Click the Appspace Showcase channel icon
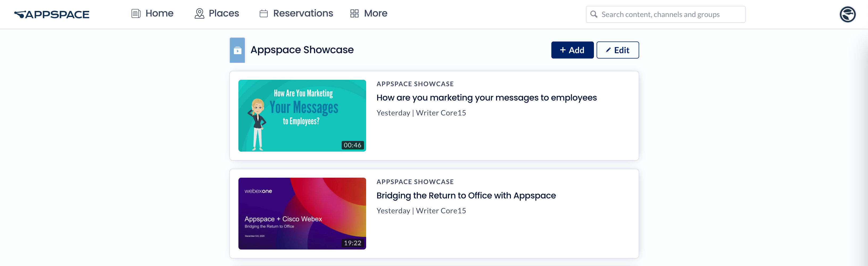 click(x=237, y=50)
